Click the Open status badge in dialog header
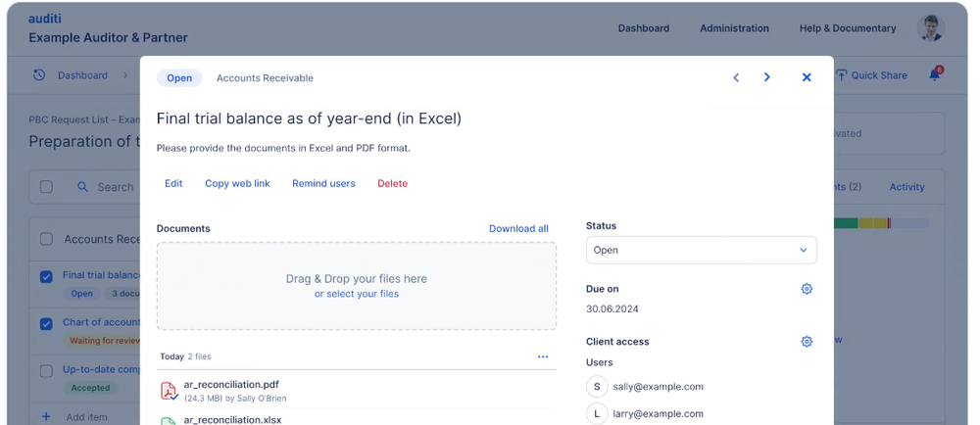Image resolution: width=980 pixels, height=425 pixels. [179, 78]
